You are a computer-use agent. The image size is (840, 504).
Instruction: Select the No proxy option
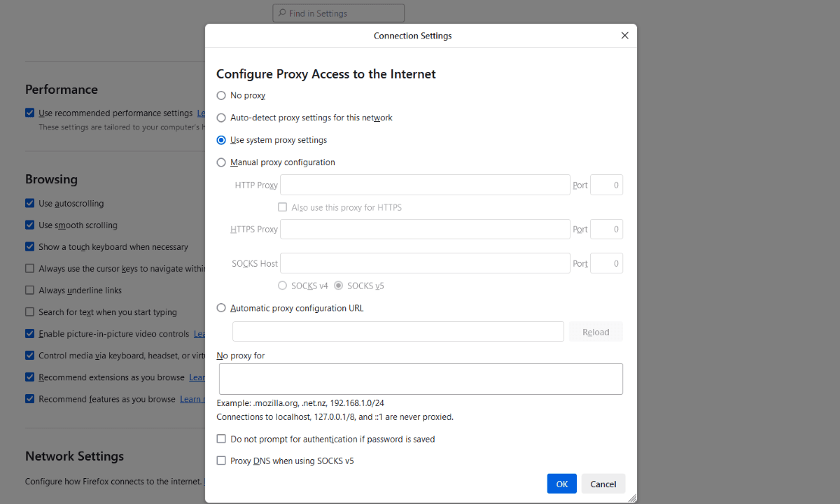(x=221, y=95)
